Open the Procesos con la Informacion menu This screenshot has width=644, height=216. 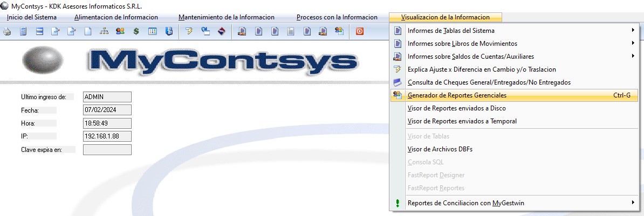[x=337, y=17]
